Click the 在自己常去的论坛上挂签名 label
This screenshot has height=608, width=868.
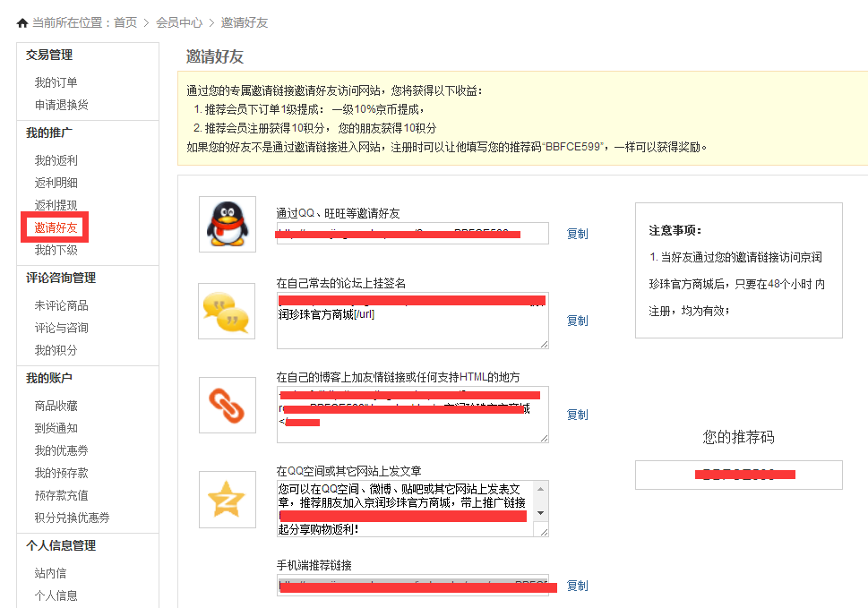coord(341,283)
